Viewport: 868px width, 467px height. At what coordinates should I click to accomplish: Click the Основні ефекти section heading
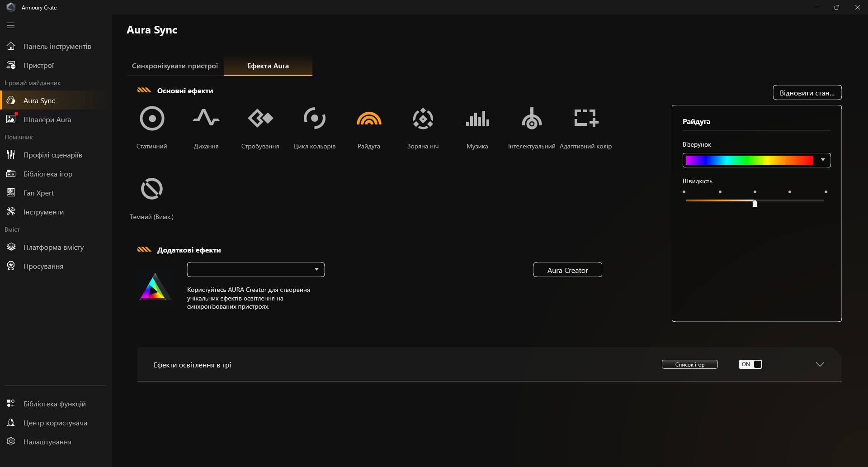[x=185, y=91]
